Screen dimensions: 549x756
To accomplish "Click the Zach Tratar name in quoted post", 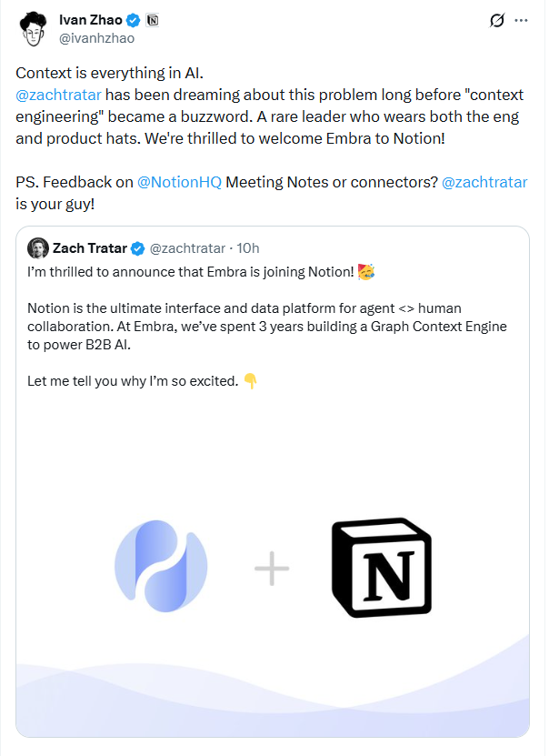I will (x=90, y=247).
